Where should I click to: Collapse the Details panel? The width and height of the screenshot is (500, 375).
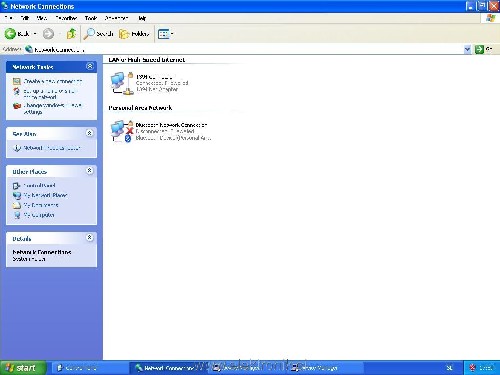click(89, 238)
